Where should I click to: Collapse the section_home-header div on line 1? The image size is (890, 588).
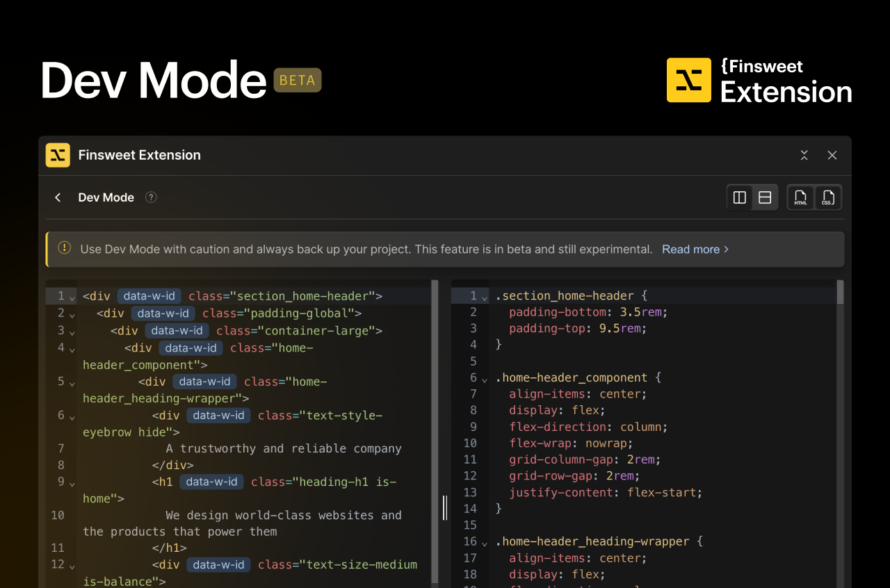[x=71, y=297]
